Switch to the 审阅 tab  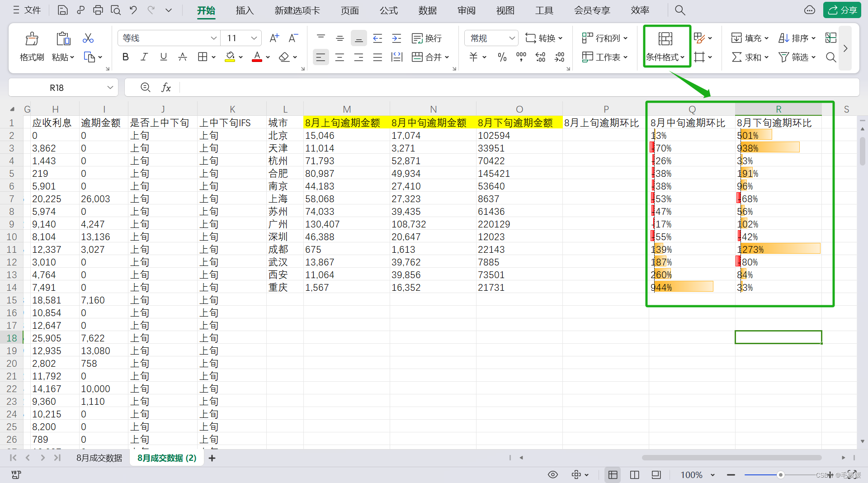point(466,10)
